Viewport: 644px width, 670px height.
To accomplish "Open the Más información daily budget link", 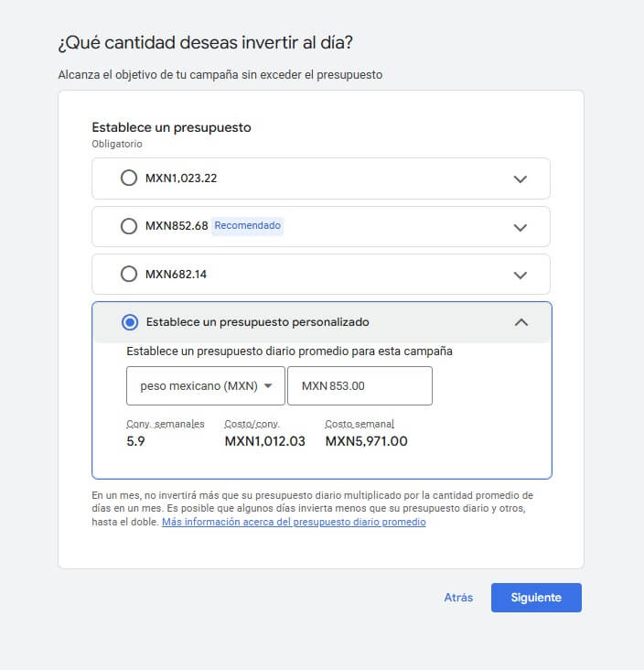I will pos(294,523).
